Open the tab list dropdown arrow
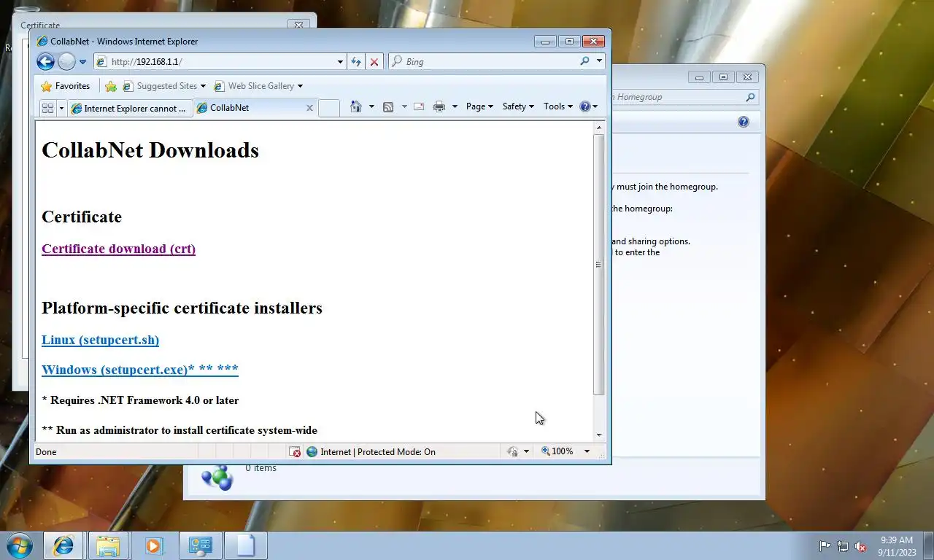The width and height of the screenshot is (934, 560). pyautogui.click(x=61, y=108)
